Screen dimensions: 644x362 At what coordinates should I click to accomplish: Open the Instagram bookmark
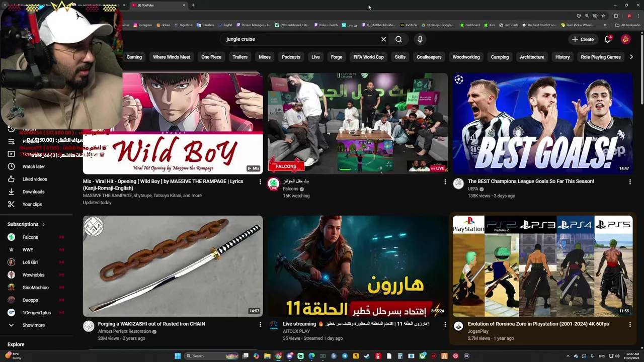(x=142, y=25)
